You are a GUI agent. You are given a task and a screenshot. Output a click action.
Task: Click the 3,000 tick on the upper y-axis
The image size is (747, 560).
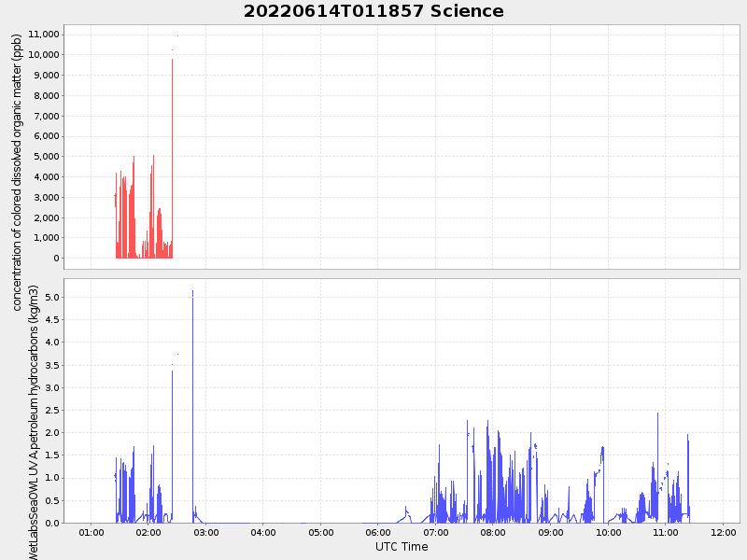coord(46,198)
